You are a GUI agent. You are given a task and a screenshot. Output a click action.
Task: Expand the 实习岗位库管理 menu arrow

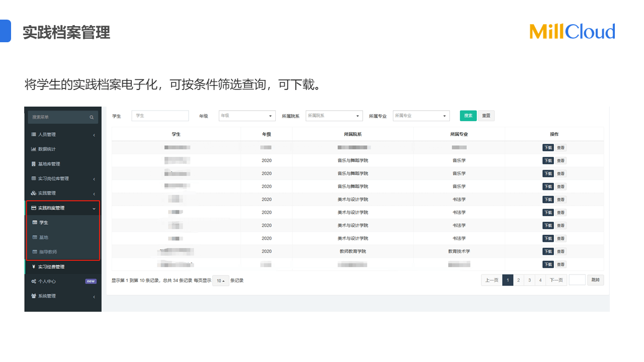pos(94,179)
